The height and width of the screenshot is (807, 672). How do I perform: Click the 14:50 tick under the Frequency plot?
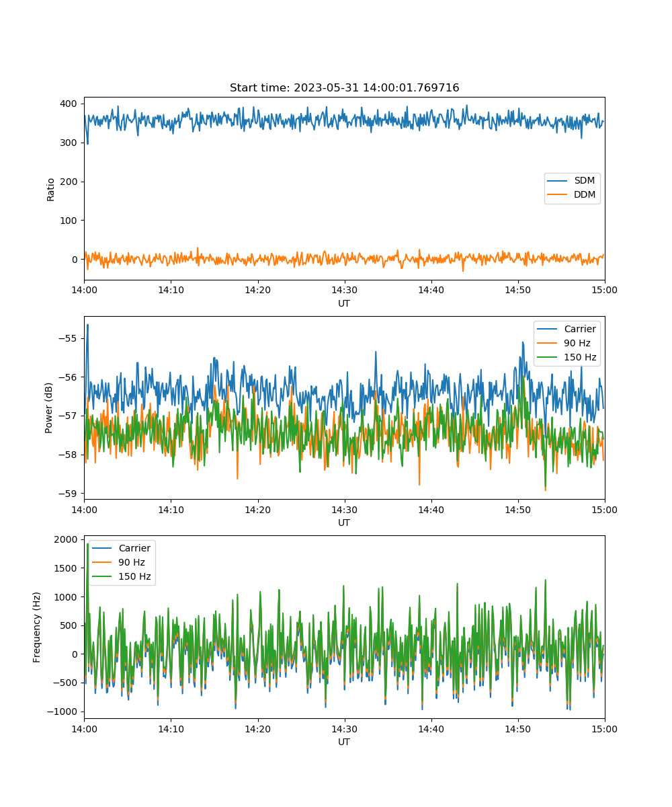517,728
